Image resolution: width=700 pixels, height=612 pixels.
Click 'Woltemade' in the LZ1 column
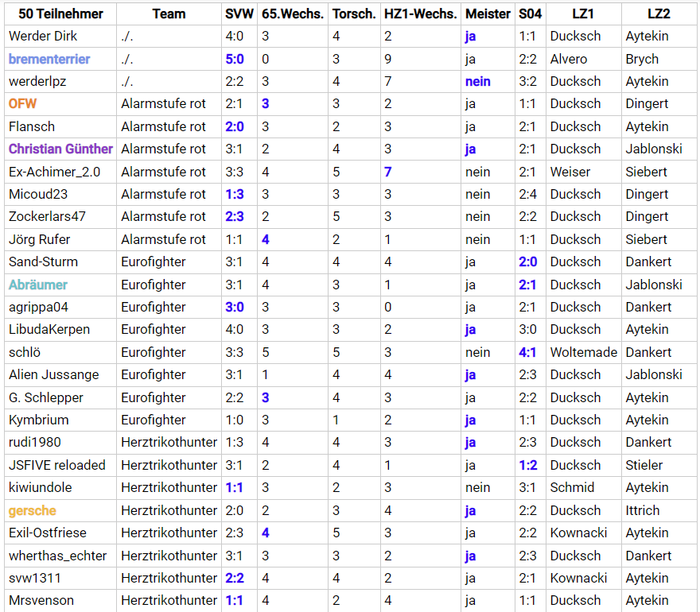(x=584, y=352)
